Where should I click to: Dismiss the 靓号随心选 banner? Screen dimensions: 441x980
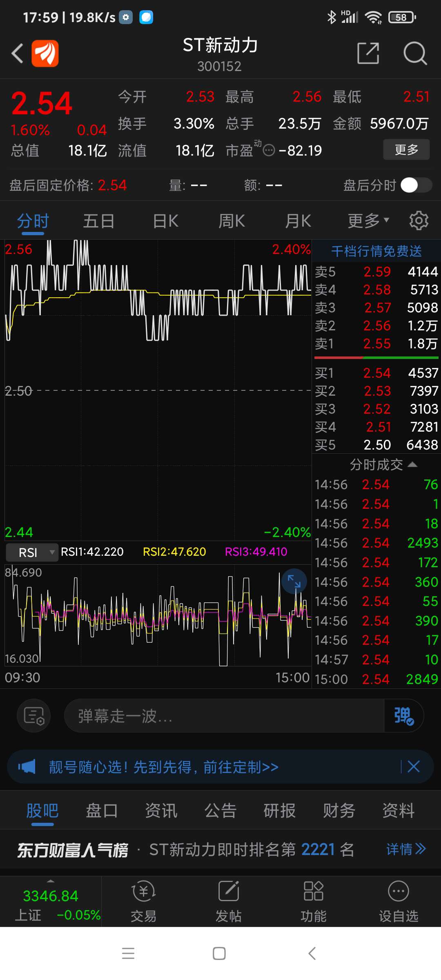click(414, 766)
